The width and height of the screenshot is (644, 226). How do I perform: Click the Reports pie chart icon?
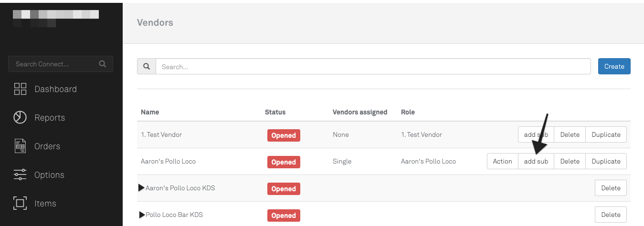tap(20, 118)
